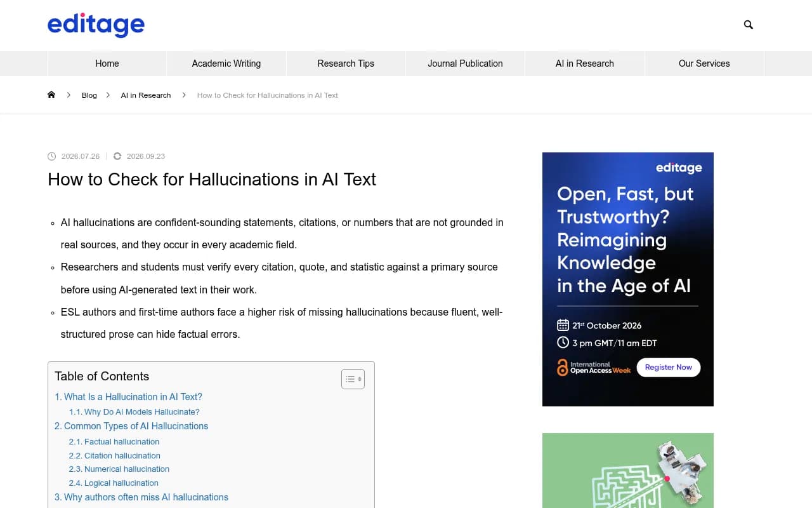812x508 pixels.
Task: Click the green maze banner image
Action: coord(628,471)
